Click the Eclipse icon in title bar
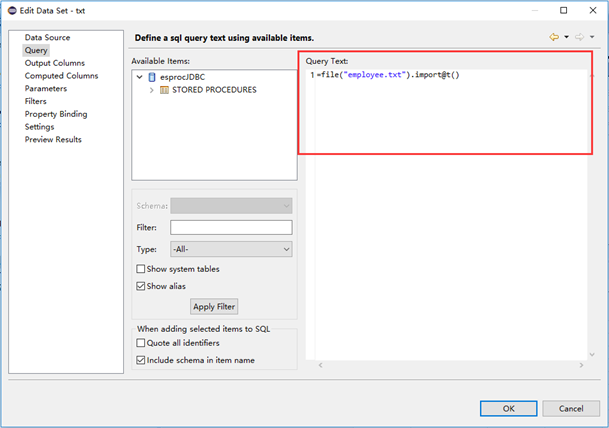Screen dimensions: 609x428 coord(11,10)
